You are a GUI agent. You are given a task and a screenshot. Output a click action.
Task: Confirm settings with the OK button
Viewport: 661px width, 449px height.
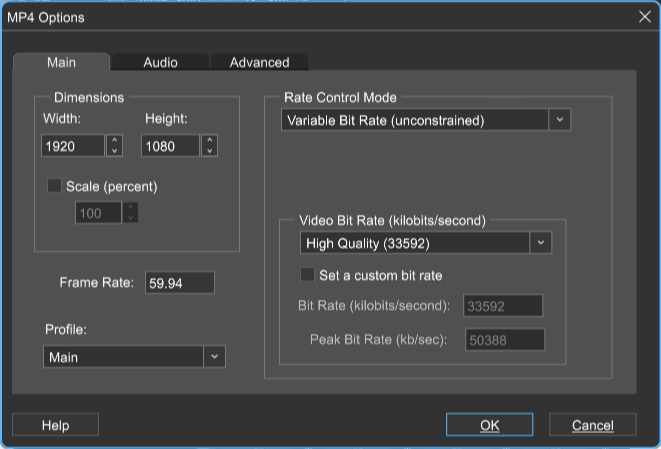point(489,425)
